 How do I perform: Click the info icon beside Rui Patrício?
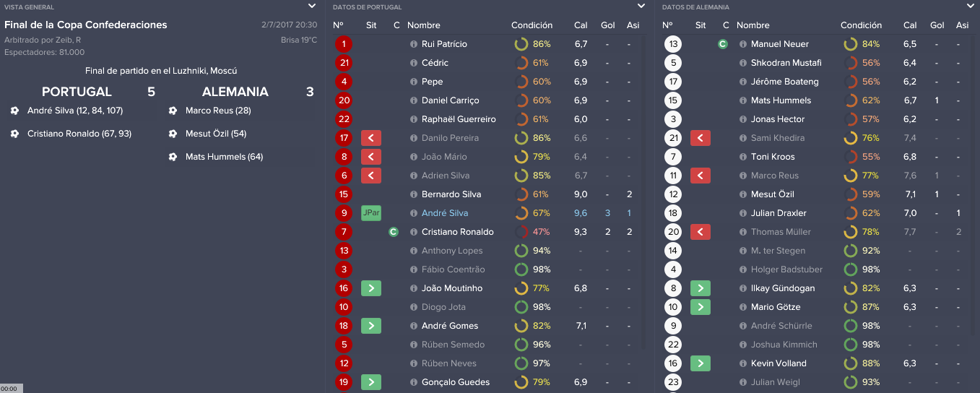414,44
